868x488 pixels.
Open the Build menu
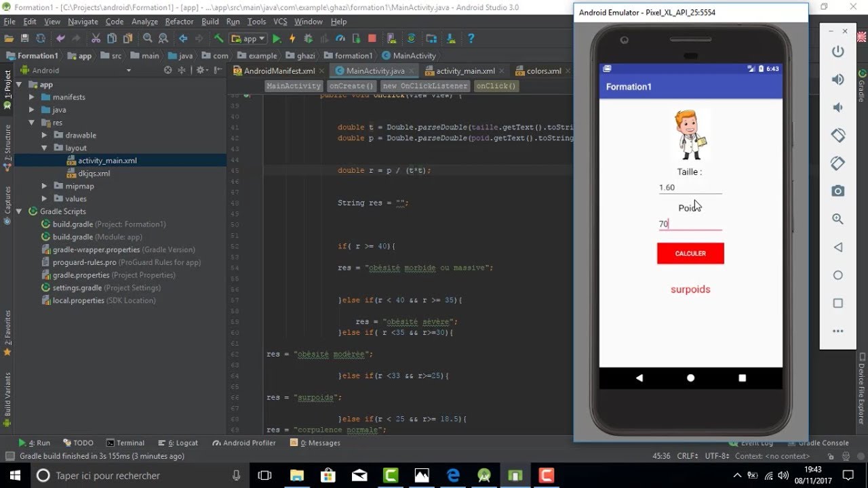point(210,22)
